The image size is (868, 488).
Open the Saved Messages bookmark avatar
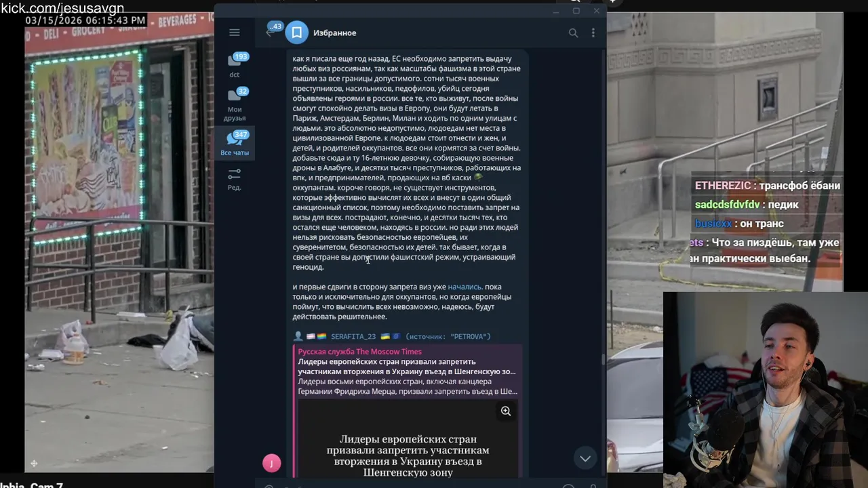point(296,33)
